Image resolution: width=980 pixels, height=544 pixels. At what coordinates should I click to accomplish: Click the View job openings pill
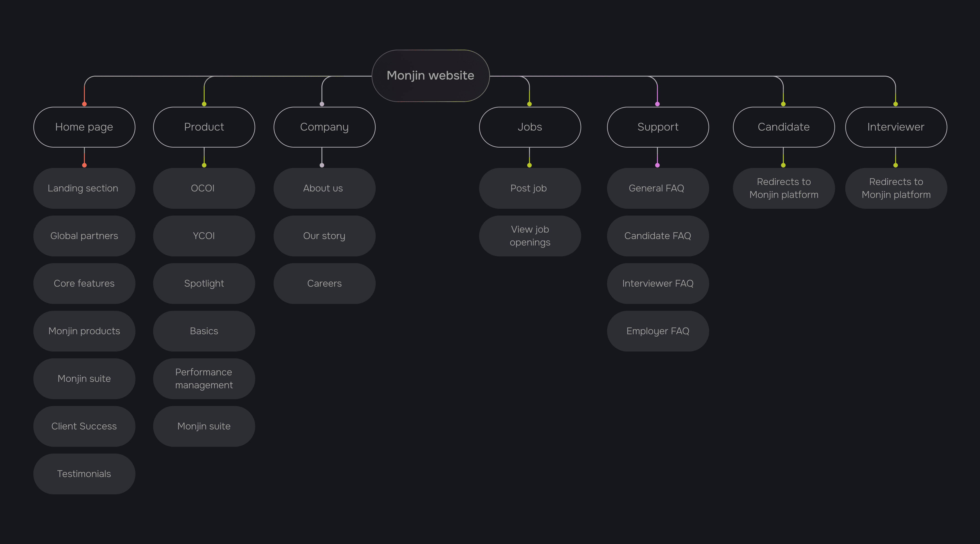[x=529, y=236]
